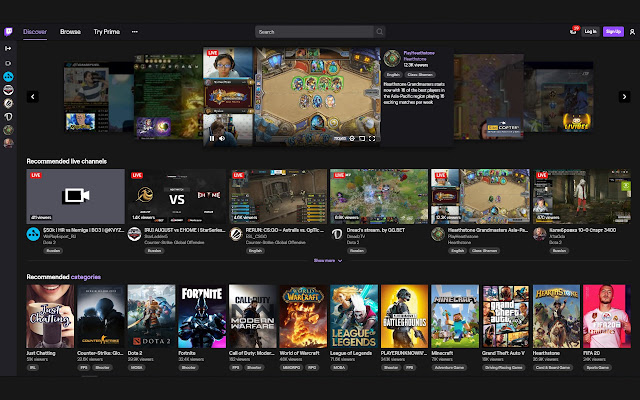Open the Counter-Strike category cover
Viewport: 640px width, 400px height.
(101, 316)
